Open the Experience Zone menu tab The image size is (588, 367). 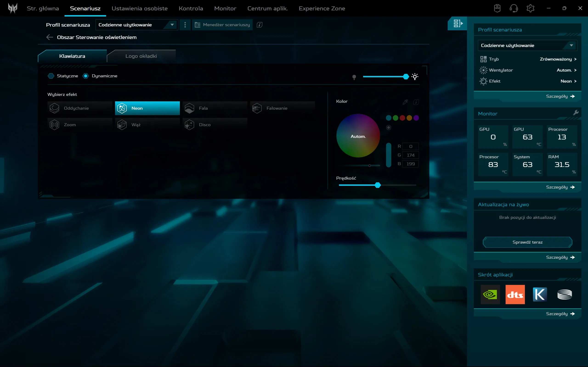click(x=322, y=8)
